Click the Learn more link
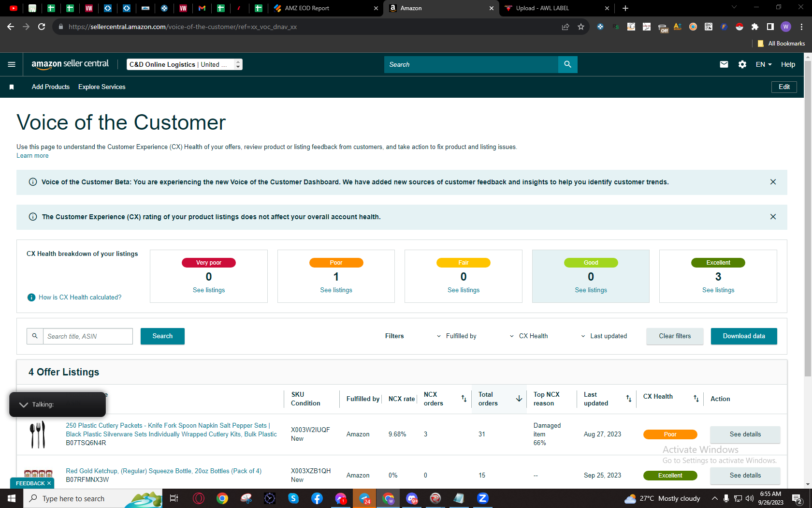 (32, 156)
